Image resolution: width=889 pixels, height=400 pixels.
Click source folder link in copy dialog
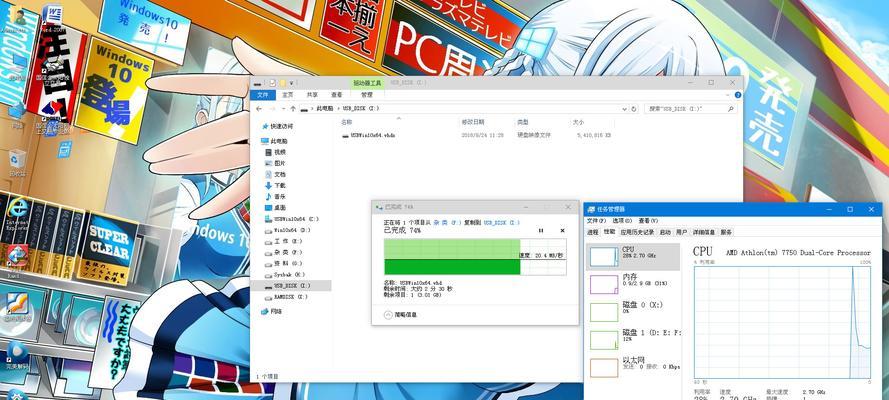445,223
